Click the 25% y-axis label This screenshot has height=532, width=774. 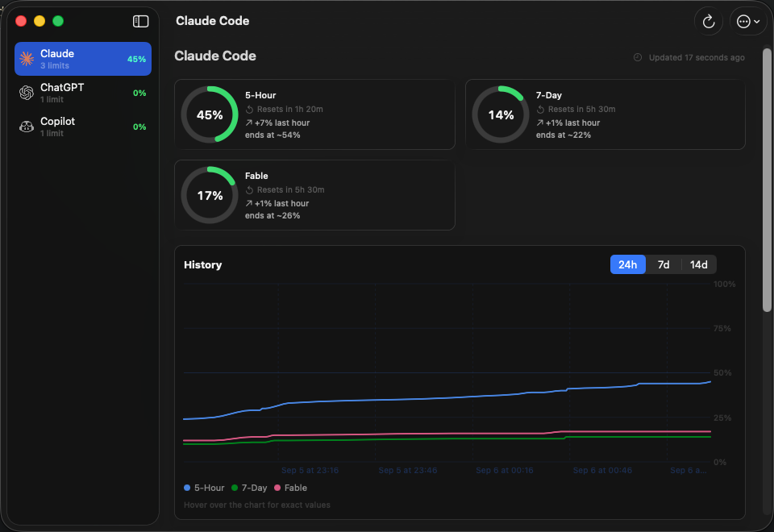coord(722,418)
